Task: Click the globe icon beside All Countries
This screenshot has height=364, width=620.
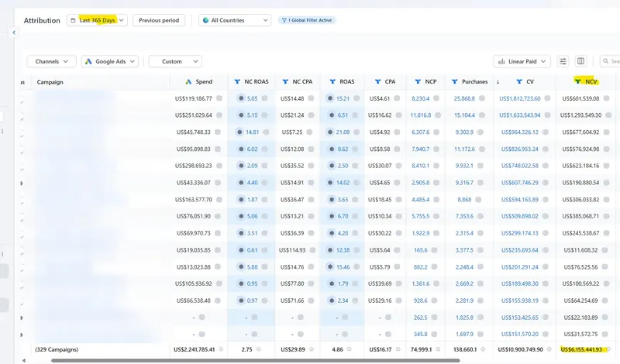Action: pos(205,20)
